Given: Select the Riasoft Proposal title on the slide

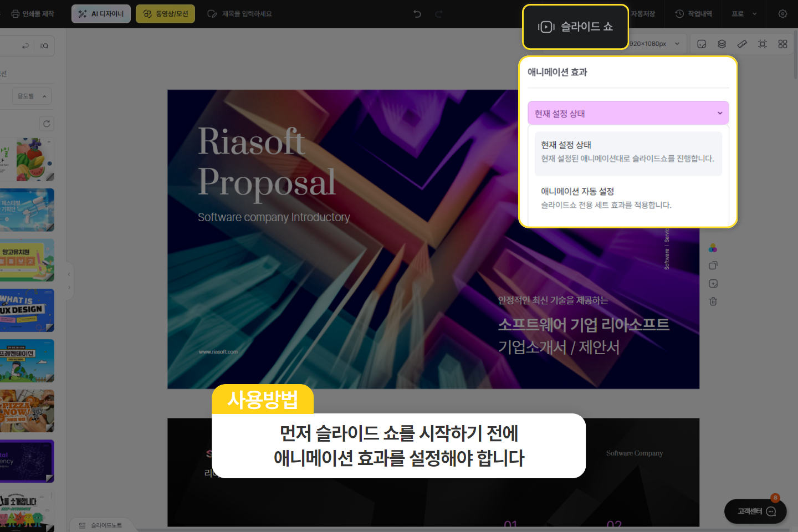Looking at the screenshot, I should [x=267, y=161].
